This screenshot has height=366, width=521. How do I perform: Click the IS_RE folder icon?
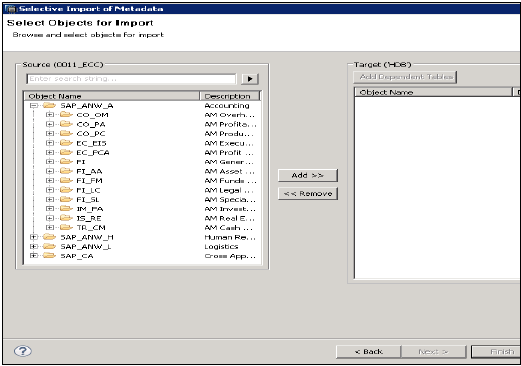point(66,218)
